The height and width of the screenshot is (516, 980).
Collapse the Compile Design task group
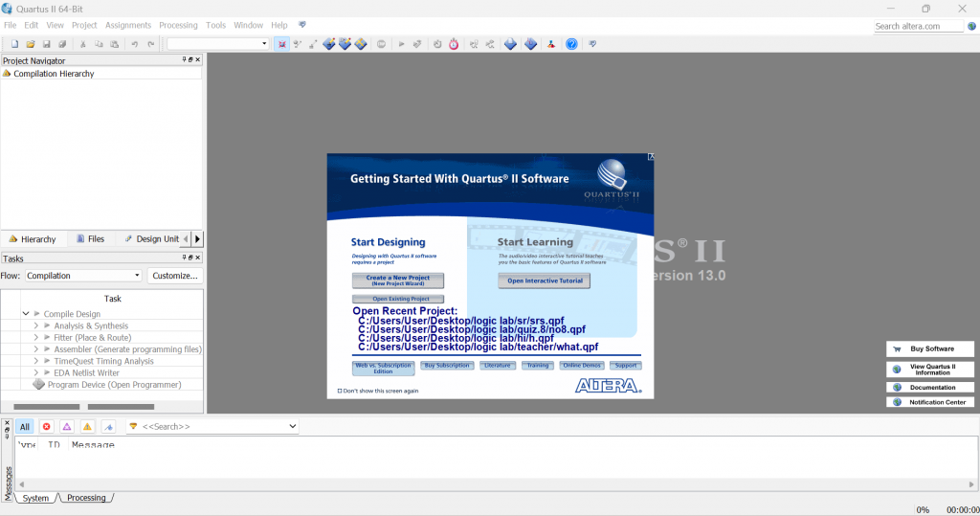click(x=26, y=313)
